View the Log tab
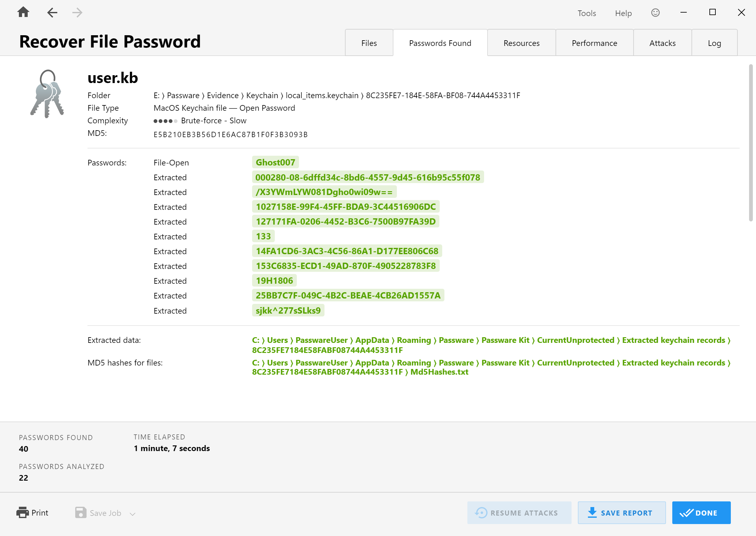 [x=714, y=42]
